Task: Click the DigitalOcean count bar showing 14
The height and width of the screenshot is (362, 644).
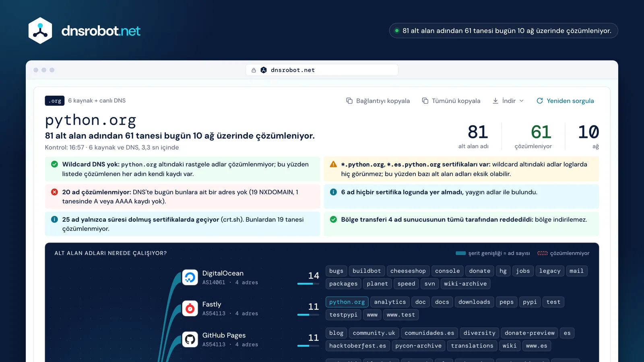Action: pyautogui.click(x=308, y=284)
